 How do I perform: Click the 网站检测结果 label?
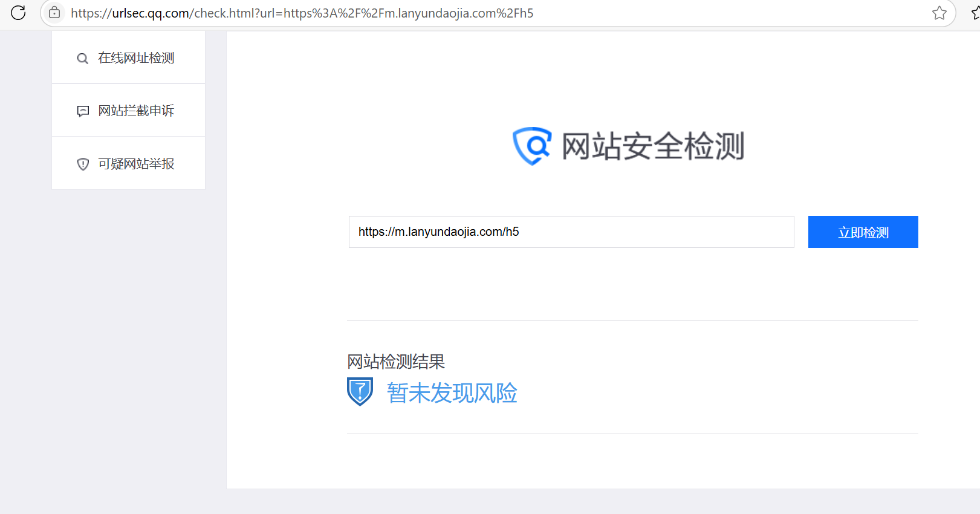point(396,362)
